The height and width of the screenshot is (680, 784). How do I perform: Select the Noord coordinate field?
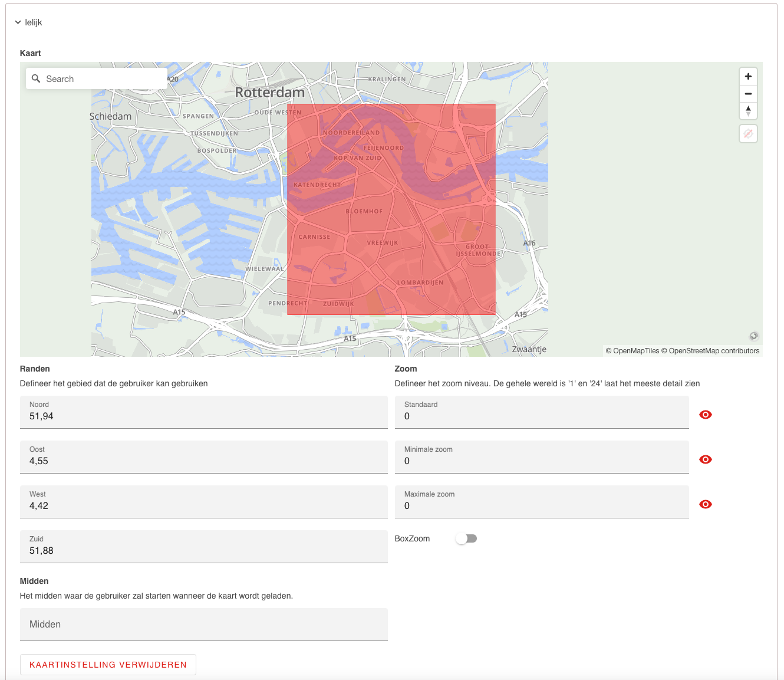point(203,416)
